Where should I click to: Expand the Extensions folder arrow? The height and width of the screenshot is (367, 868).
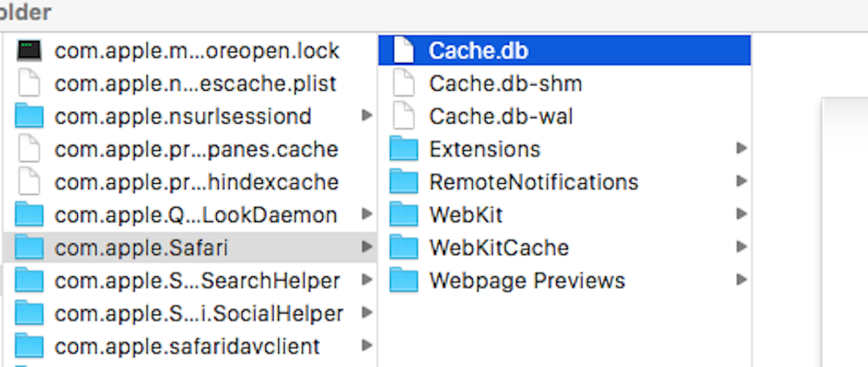coord(742,149)
